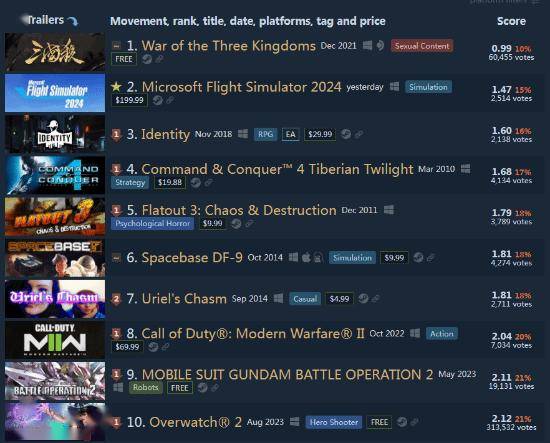Click the link icon beside Spacebase DF-9 price

[431, 258]
